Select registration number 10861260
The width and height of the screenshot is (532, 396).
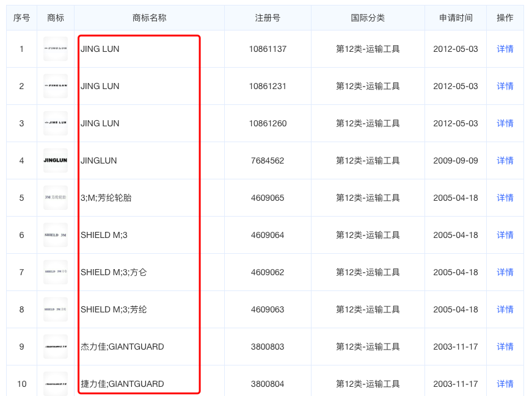[268, 123]
